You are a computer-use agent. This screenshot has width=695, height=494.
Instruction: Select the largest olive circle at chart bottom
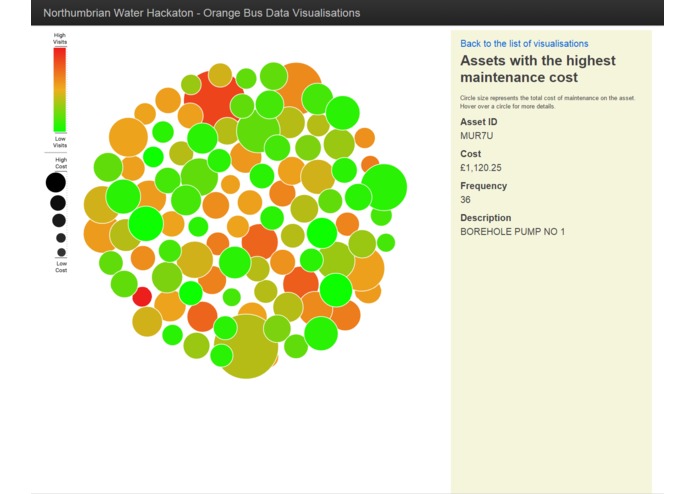tap(246, 346)
